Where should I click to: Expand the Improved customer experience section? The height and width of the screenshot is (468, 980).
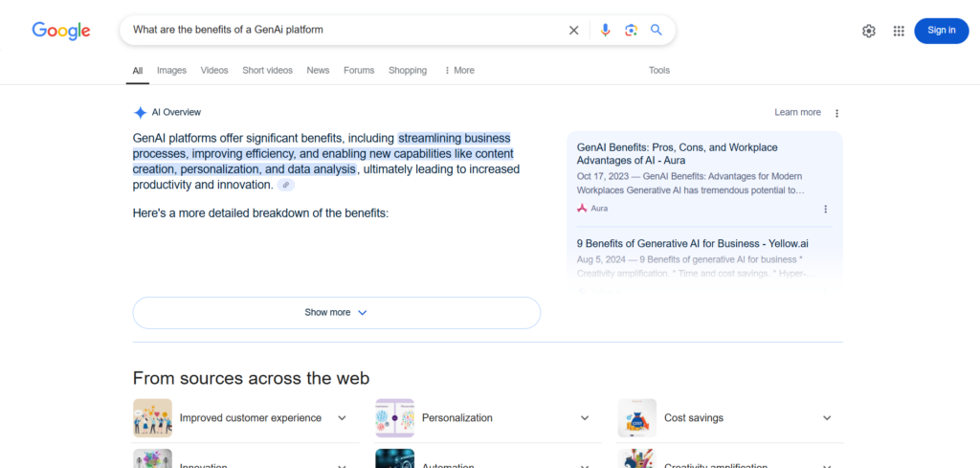[342, 418]
